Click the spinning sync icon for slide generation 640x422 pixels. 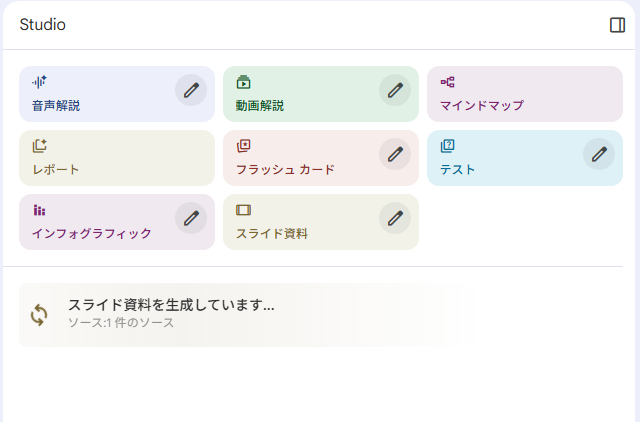pyautogui.click(x=39, y=315)
